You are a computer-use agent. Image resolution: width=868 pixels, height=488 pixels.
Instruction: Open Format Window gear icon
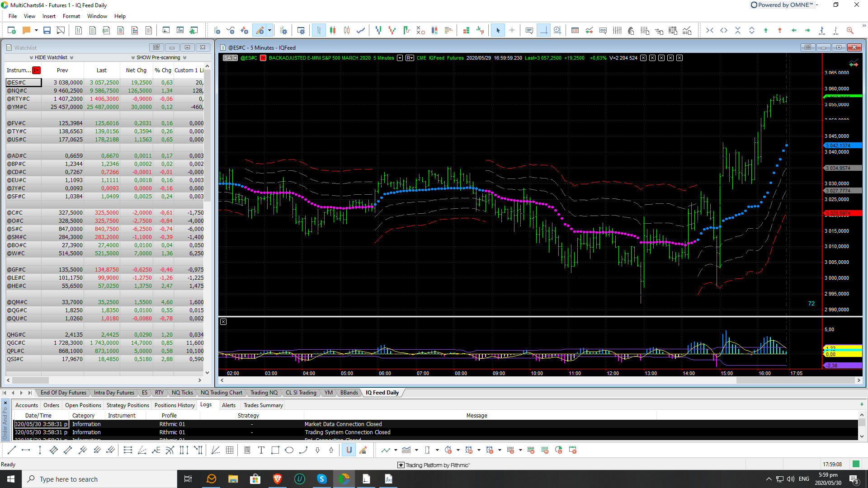(301, 30)
